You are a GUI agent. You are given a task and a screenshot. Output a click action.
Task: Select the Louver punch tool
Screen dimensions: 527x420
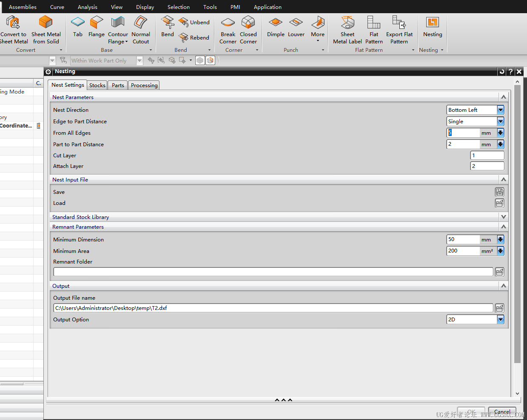(296, 23)
